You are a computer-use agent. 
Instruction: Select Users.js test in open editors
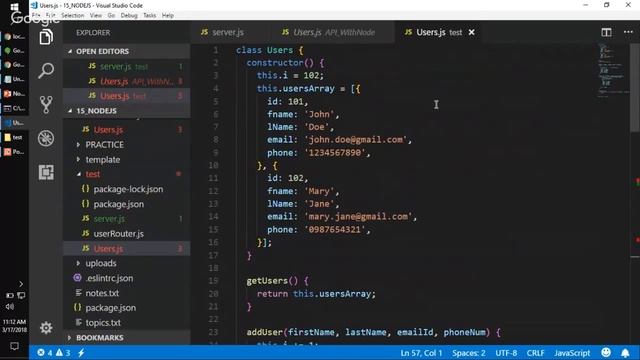(x=127, y=96)
